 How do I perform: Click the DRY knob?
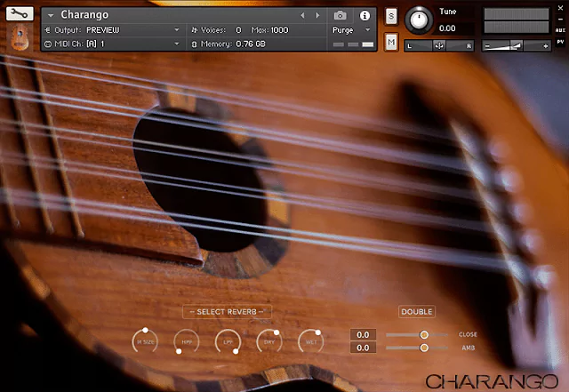[269, 341]
